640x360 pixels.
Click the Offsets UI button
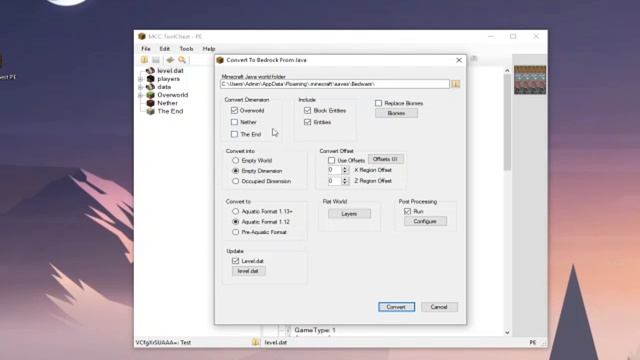pyautogui.click(x=386, y=159)
